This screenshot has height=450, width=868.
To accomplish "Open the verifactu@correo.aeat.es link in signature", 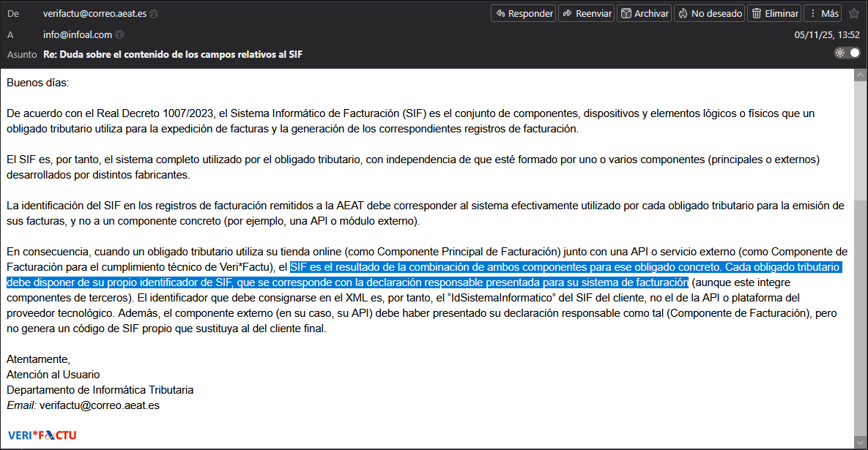I will 100,405.
